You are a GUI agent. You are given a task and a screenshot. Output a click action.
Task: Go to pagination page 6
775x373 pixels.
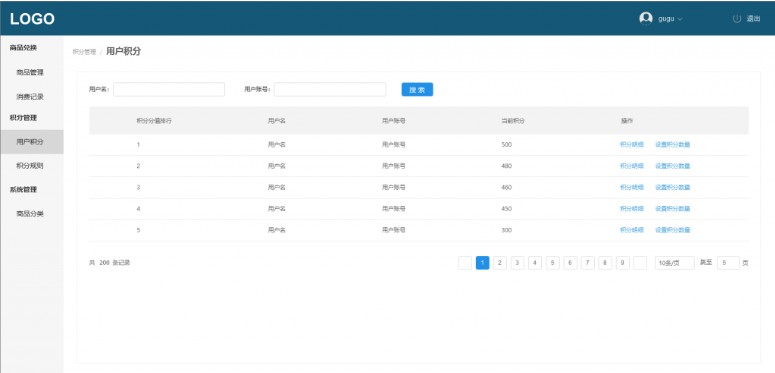(570, 263)
